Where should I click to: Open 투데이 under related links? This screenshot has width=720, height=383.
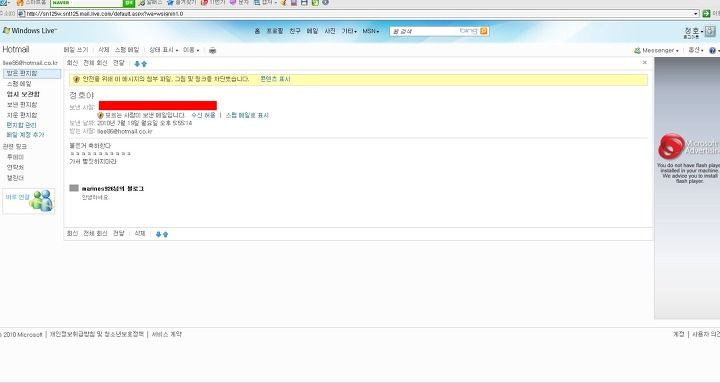pyautogui.click(x=15, y=157)
